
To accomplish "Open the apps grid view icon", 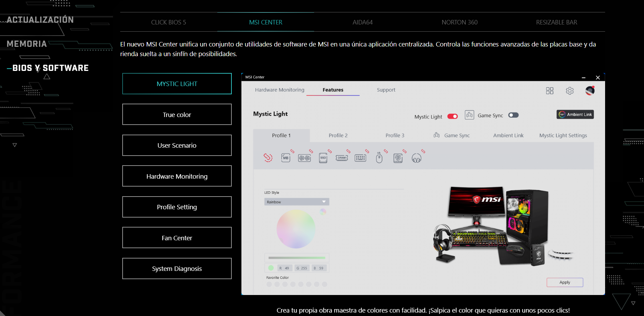I will (550, 91).
